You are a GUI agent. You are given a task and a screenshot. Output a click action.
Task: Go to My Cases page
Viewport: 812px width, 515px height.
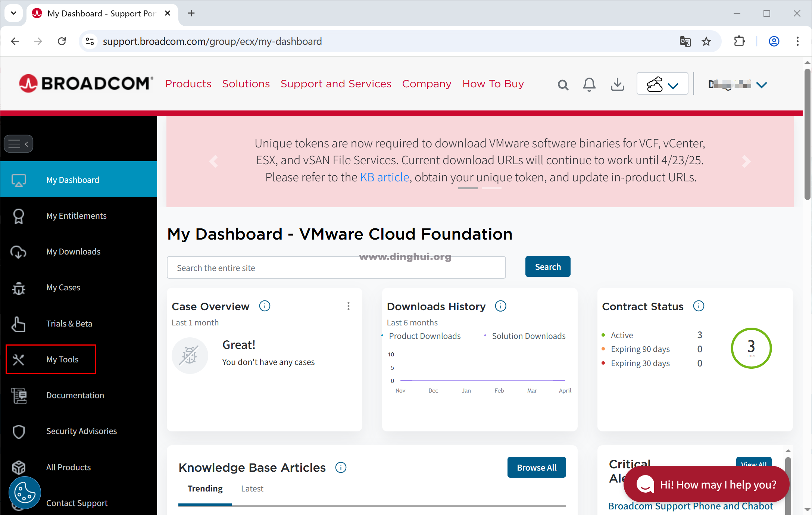click(63, 287)
